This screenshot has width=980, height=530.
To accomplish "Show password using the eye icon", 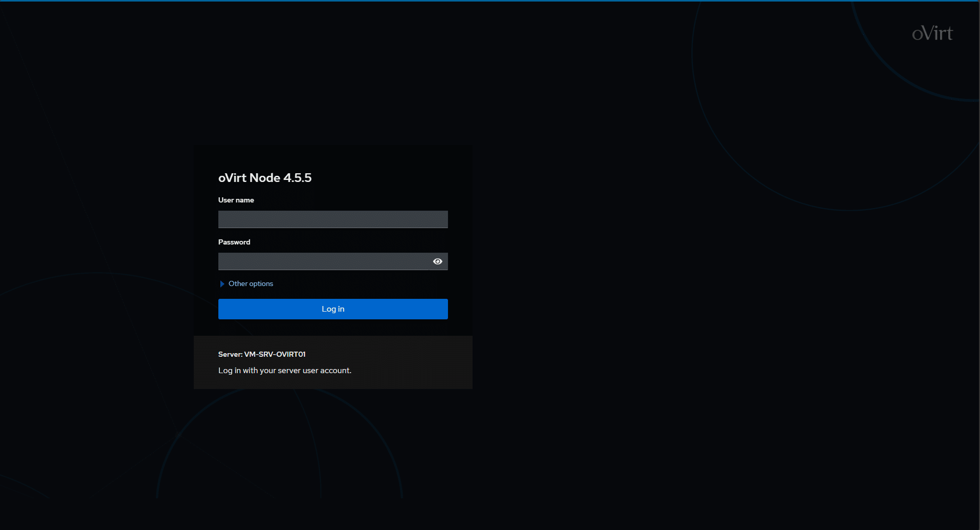I will [438, 261].
